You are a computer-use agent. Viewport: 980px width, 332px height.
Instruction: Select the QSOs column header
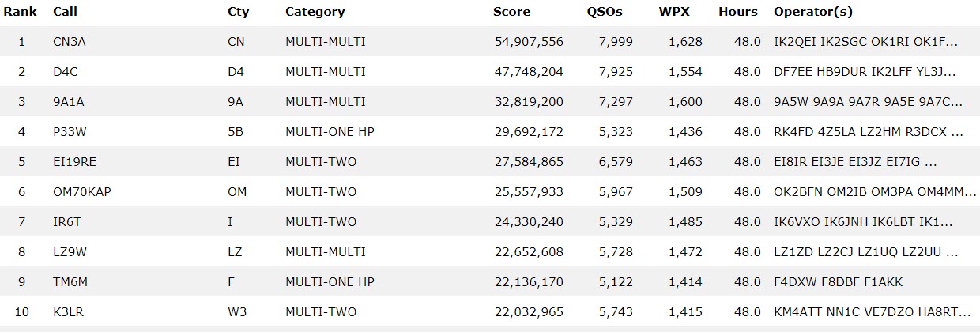(x=605, y=12)
